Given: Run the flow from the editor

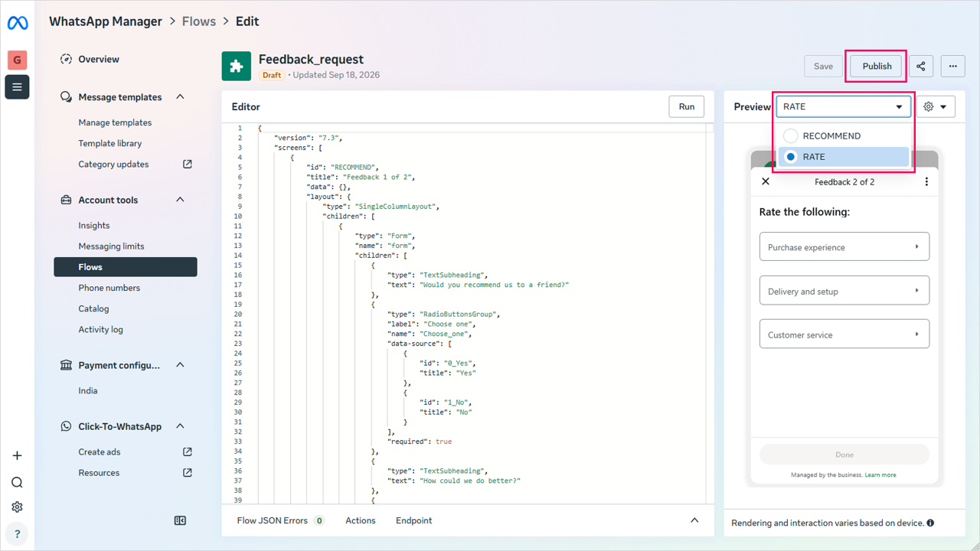Looking at the screenshot, I should tap(687, 106).
